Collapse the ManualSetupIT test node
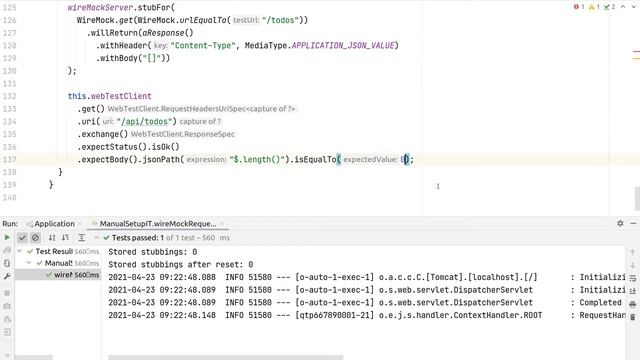 point(29,263)
